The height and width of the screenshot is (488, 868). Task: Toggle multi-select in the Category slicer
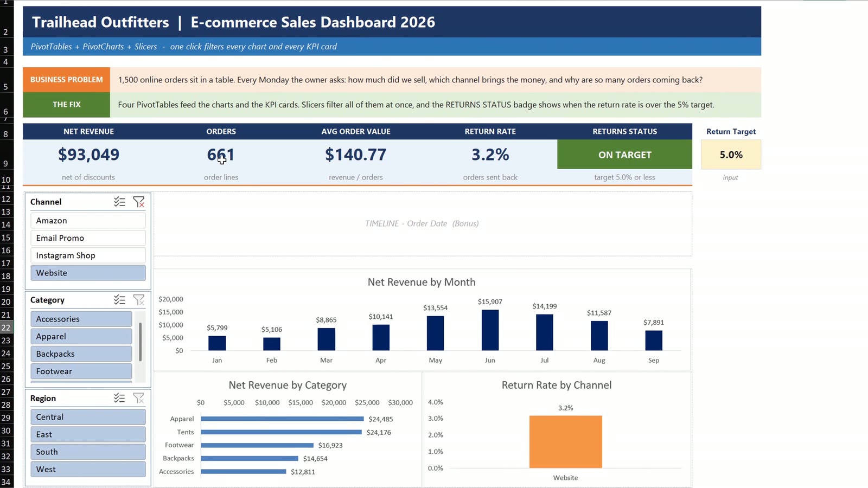point(120,300)
